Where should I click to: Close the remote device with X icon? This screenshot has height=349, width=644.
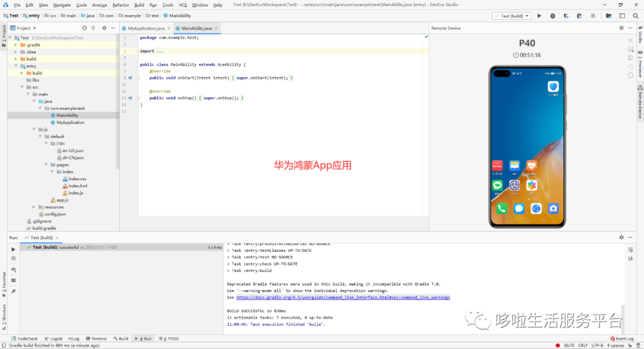[630, 41]
